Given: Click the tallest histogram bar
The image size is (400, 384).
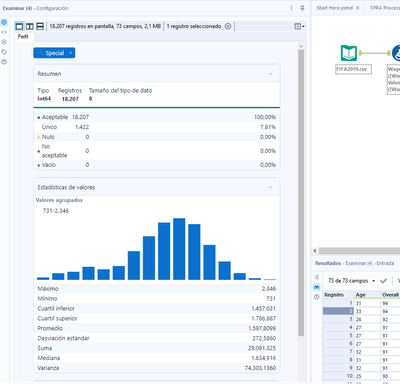Looking at the screenshot, I should (179, 249).
